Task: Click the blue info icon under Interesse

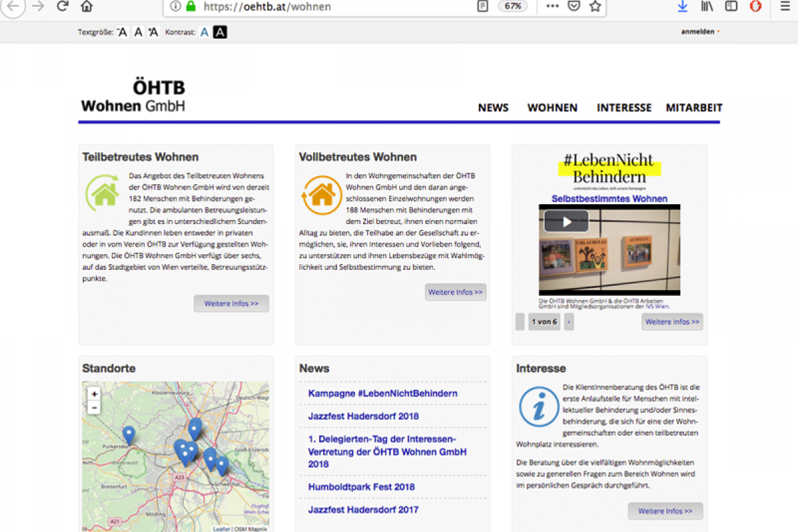Action: (539, 406)
